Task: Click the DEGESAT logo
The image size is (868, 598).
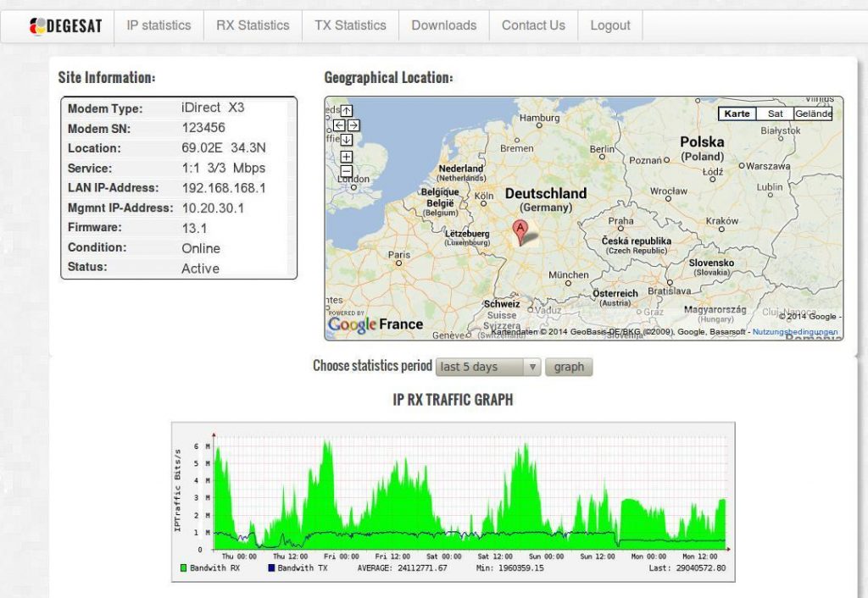Action: [65, 26]
